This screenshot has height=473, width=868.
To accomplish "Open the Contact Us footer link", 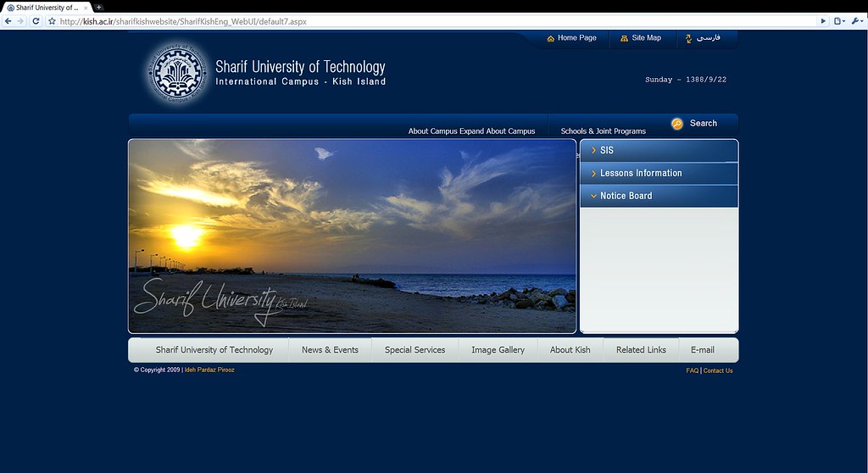I will click(718, 370).
